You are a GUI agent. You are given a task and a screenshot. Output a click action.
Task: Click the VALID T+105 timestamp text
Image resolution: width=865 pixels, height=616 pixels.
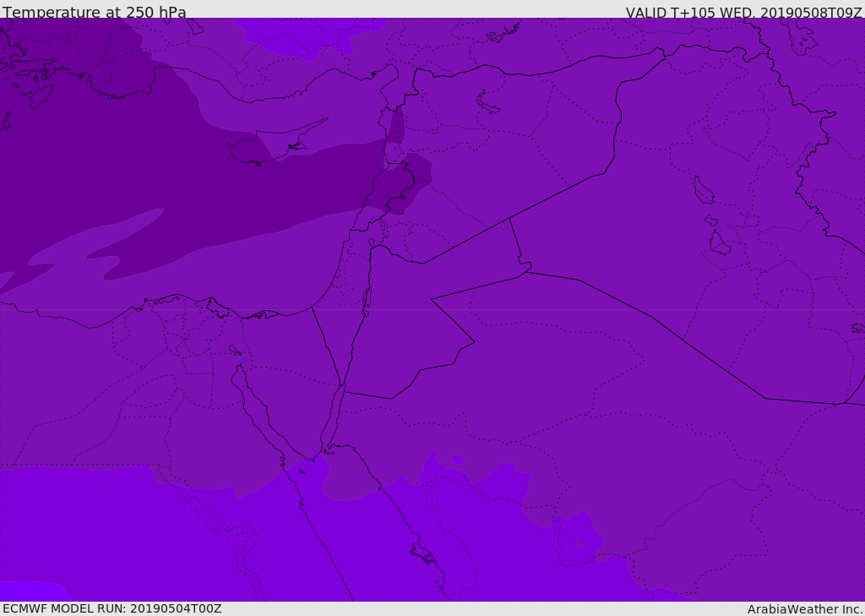743,12
